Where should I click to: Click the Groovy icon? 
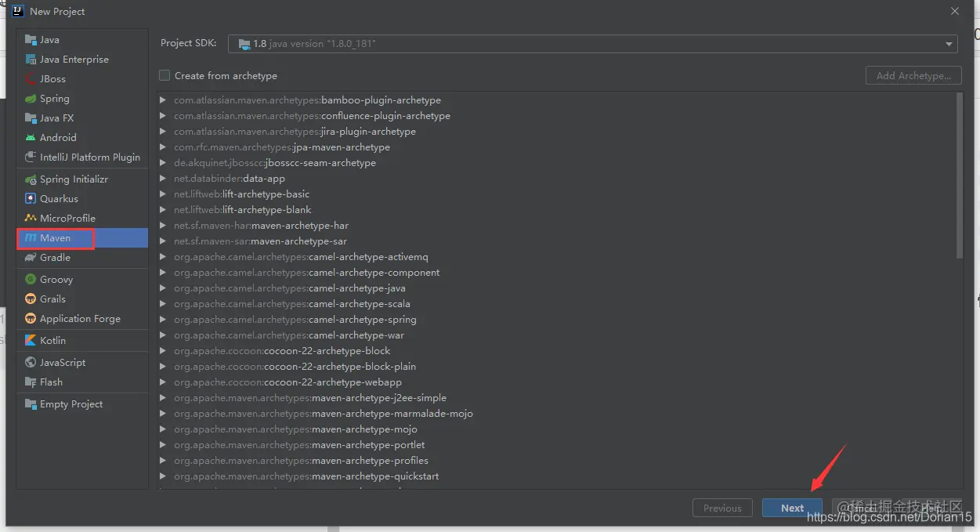click(31, 280)
